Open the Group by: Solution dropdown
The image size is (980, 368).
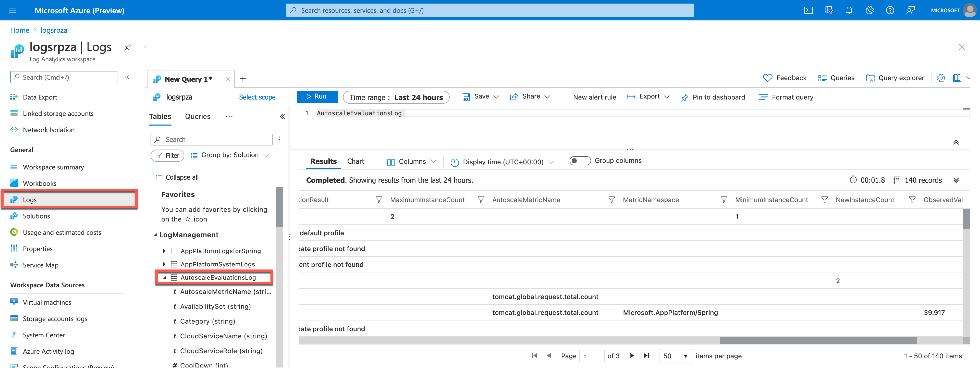pos(230,155)
